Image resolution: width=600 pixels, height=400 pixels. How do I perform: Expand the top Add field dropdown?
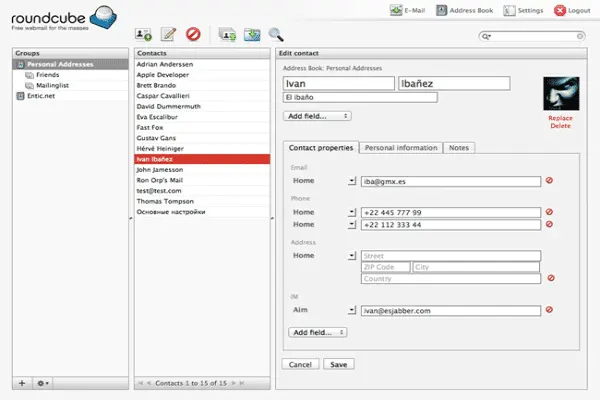coord(318,116)
